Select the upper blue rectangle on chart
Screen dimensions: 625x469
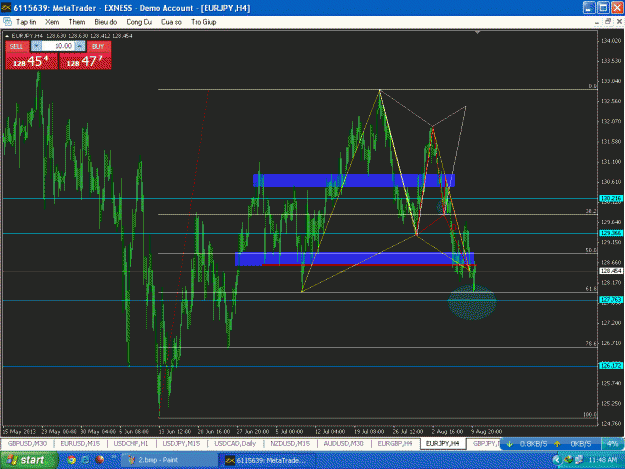[x=354, y=181]
